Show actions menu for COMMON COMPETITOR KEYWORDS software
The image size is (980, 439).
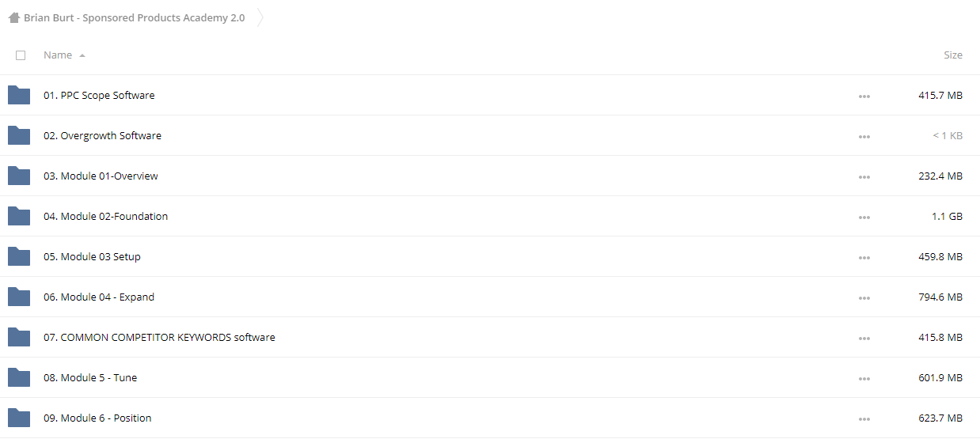(x=864, y=338)
